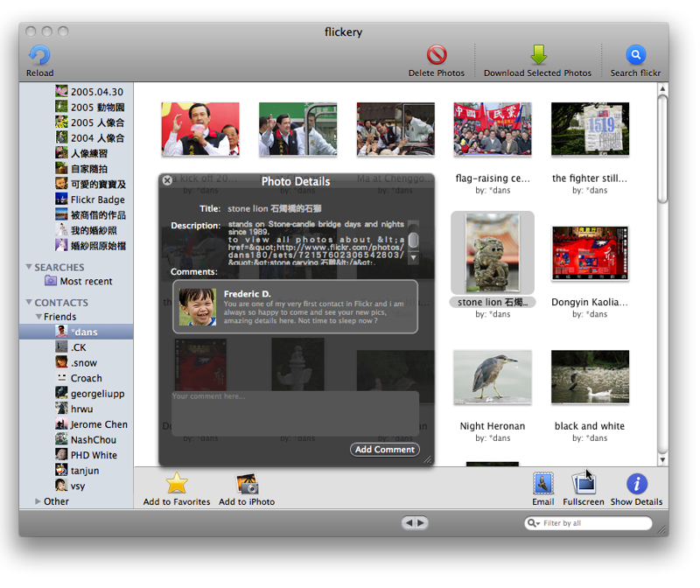Click the stone lion title text in details

(275, 208)
